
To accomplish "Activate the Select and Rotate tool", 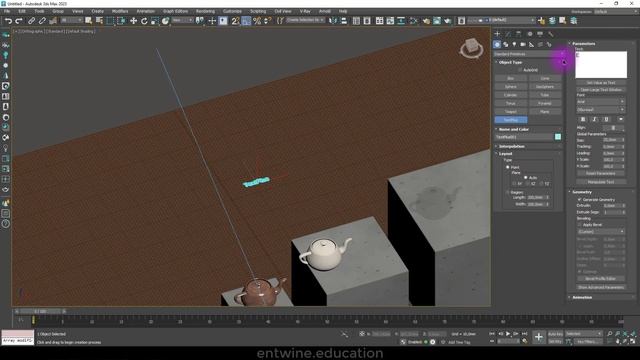I will (x=144, y=21).
